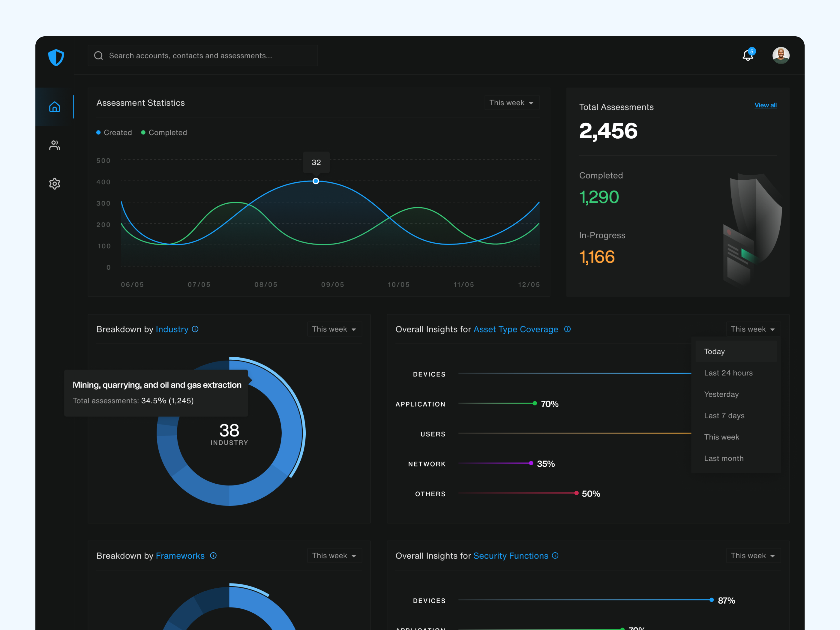Click the View all link
This screenshot has height=630, width=840.
[x=765, y=105]
